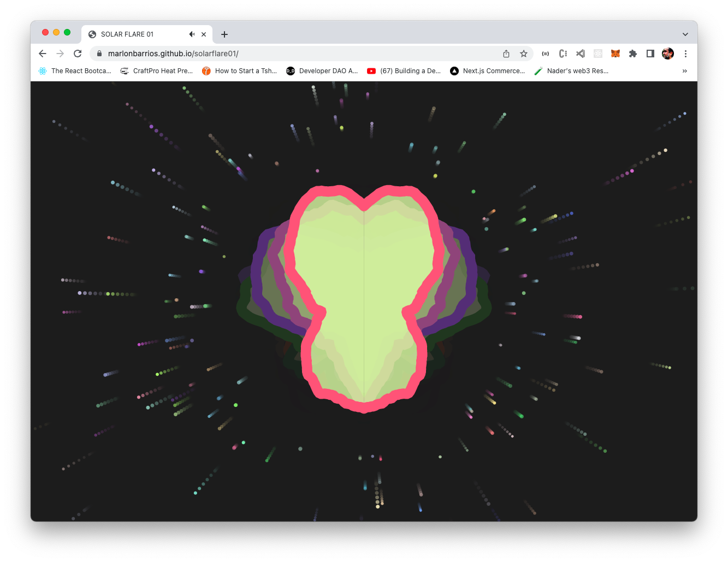Screen dimensions: 728x562
Task: Expand hidden bookmarks via the double chevron
Action: pyautogui.click(x=685, y=70)
